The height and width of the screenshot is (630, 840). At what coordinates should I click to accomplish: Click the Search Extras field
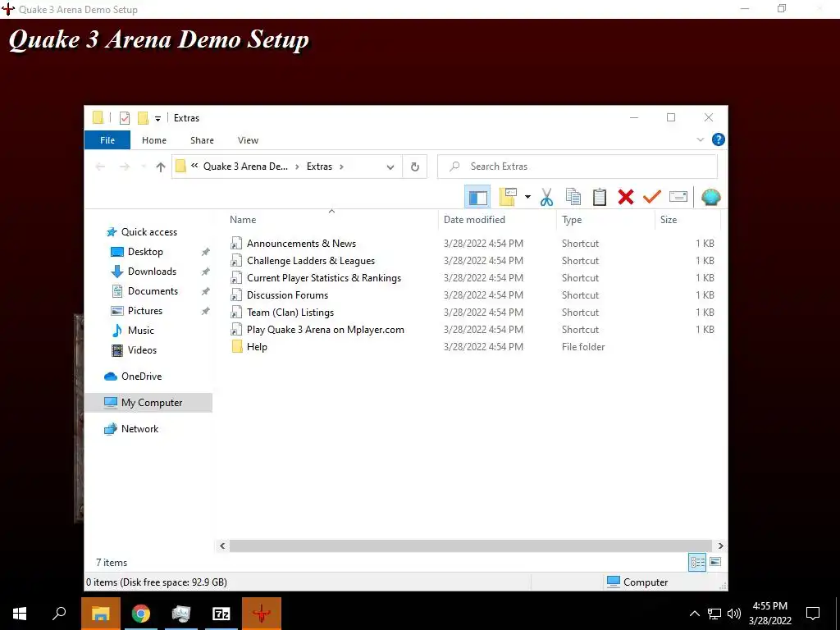577,167
